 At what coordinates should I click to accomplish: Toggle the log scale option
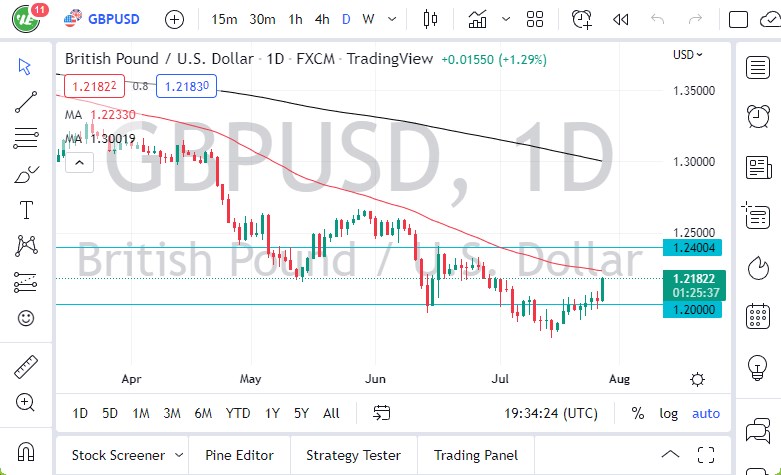pos(668,413)
